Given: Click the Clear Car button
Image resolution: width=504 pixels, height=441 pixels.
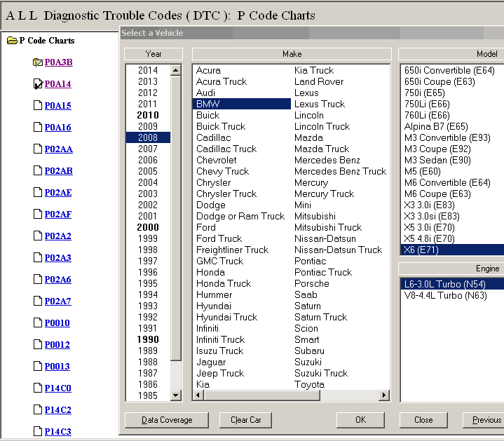Looking at the screenshot, I should [245, 420].
